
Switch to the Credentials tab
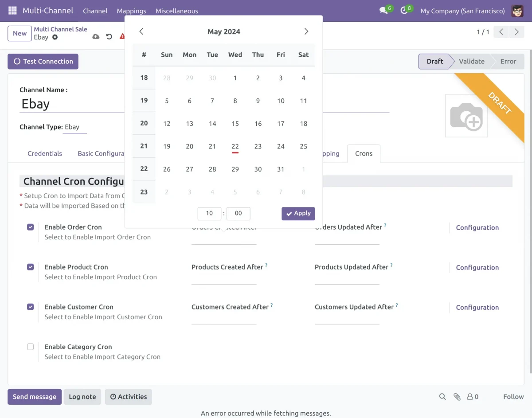45,153
